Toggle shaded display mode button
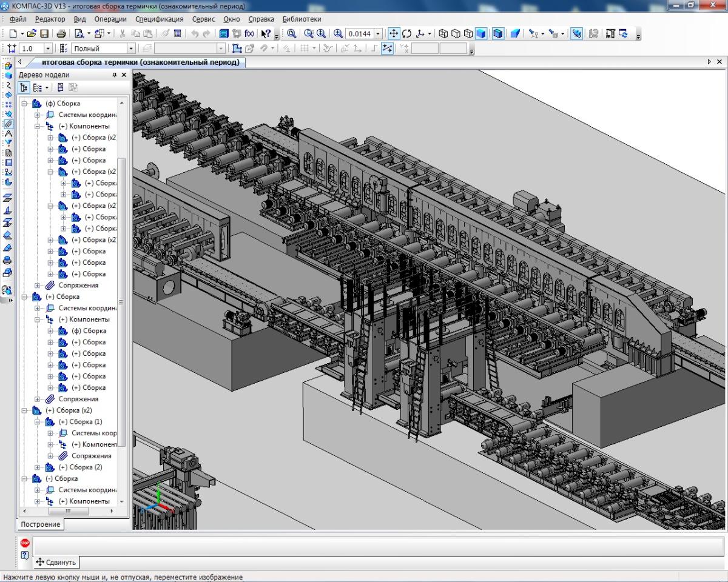Viewport: 728px width, 582px height. pyautogui.click(x=481, y=34)
